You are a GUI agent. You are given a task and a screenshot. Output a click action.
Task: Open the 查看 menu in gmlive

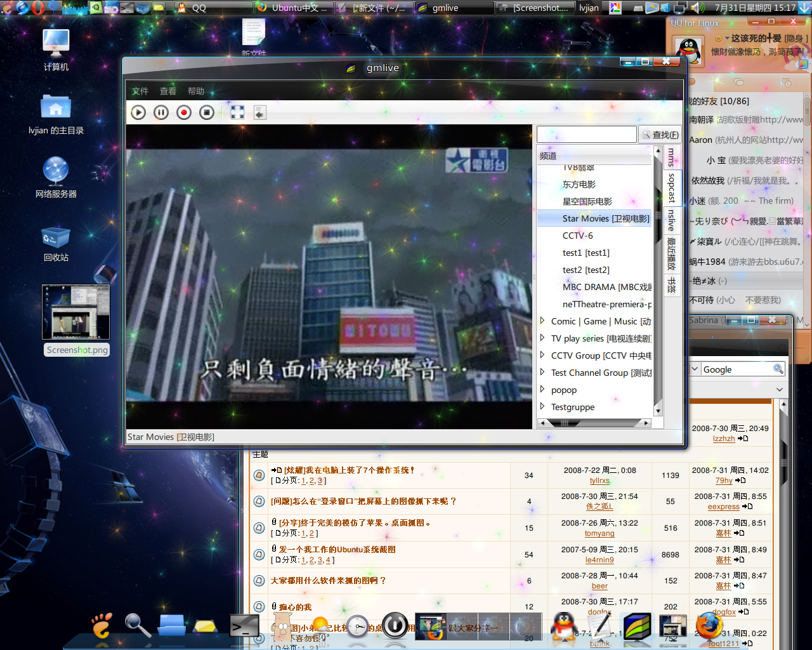pos(168,91)
